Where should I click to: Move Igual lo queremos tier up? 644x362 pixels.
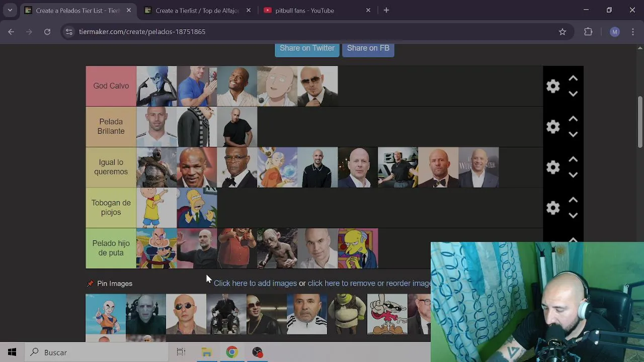click(x=573, y=159)
